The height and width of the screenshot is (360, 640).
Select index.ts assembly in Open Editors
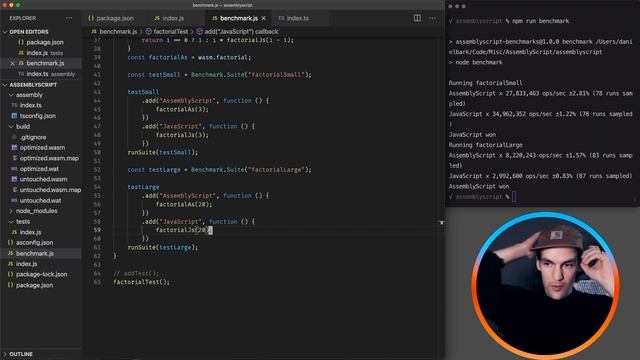click(41, 74)
